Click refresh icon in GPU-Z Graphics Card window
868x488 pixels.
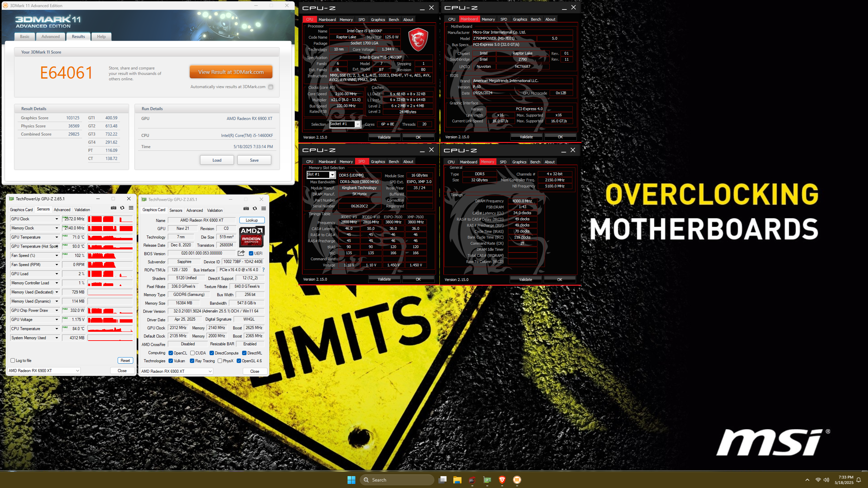click(255, 209)
